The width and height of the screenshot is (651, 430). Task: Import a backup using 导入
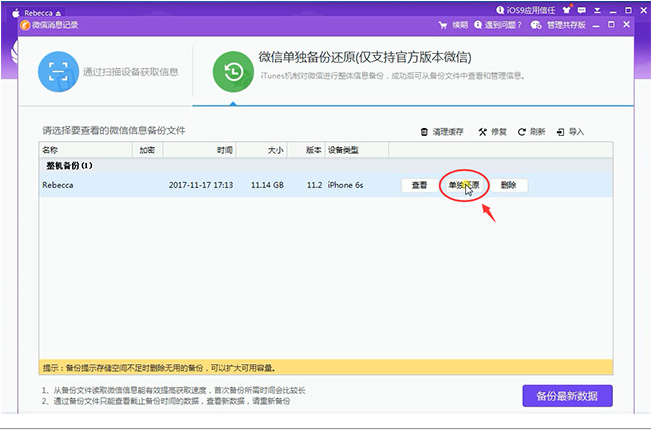[x=570, y=131]
